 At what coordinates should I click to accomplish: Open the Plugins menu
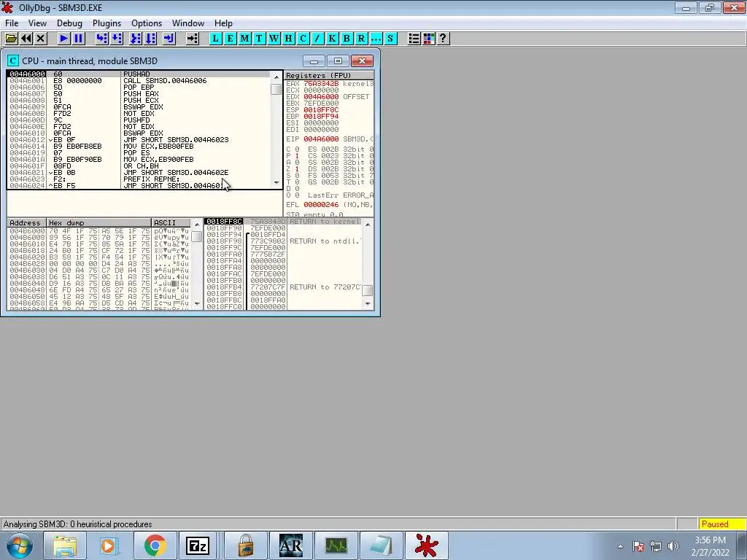pyautogui.click(x=107, y=23)
